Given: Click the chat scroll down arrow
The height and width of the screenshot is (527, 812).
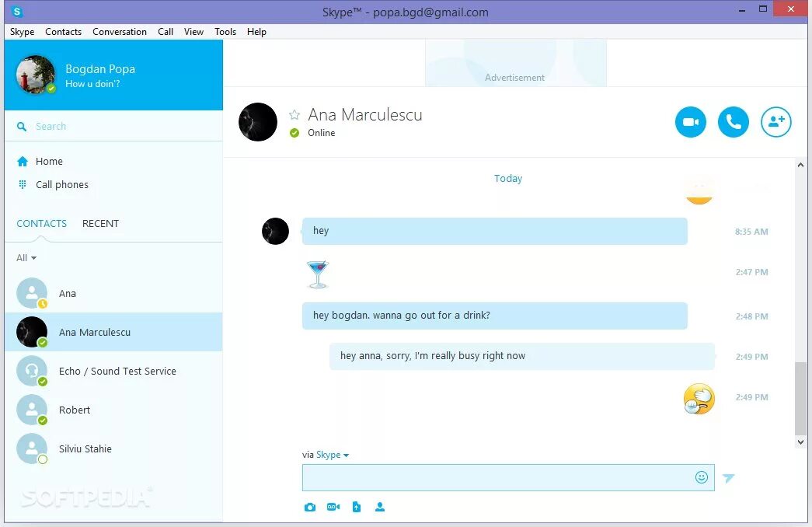Looking at the screenshot, I should tap(800, 442).
